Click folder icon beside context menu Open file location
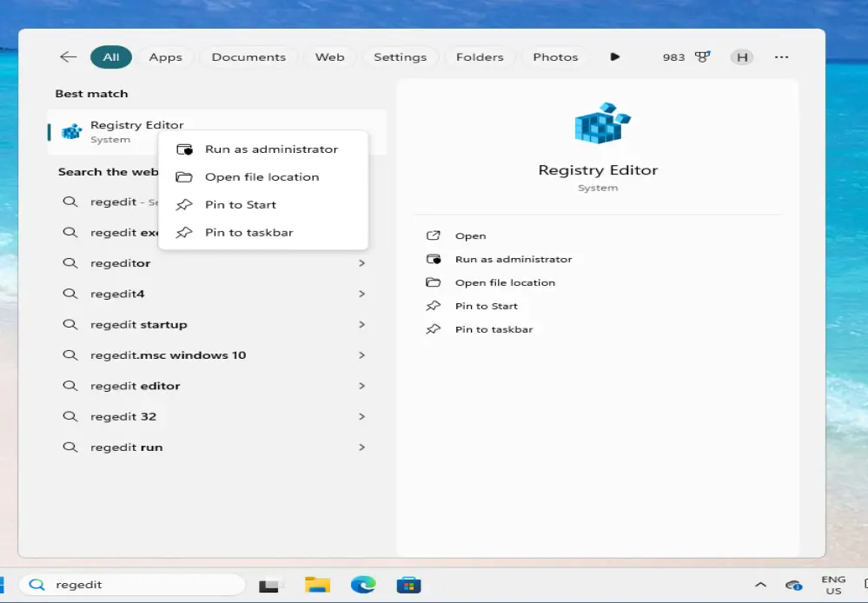868x603 pixels. [x=184, y=176]
